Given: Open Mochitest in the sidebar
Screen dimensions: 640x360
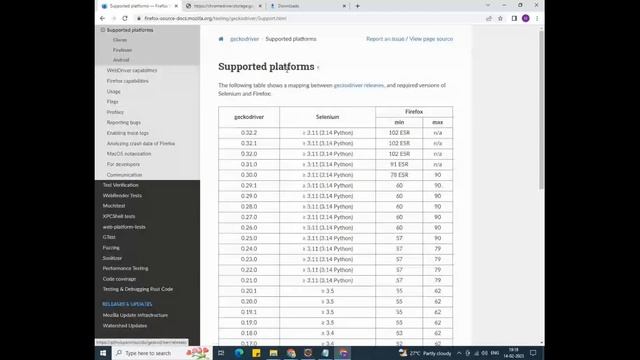Looking at the screenshot, I should tap(114, 206).
